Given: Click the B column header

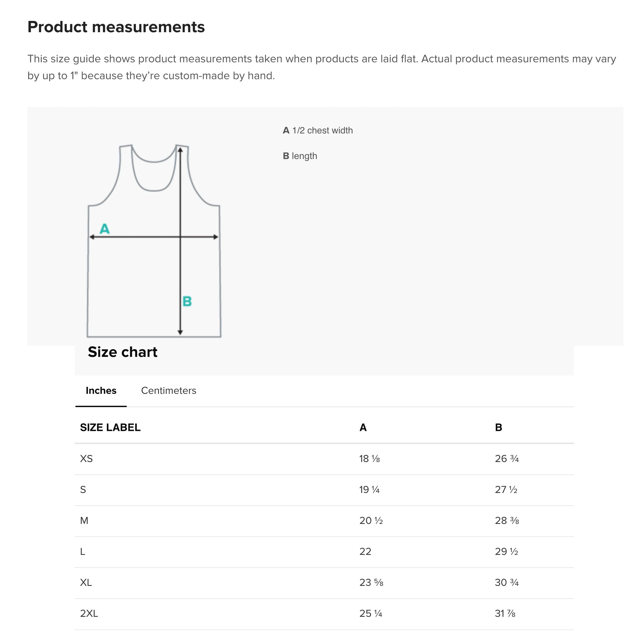Looking at the screenshot, I should click(x=499, y=427).
